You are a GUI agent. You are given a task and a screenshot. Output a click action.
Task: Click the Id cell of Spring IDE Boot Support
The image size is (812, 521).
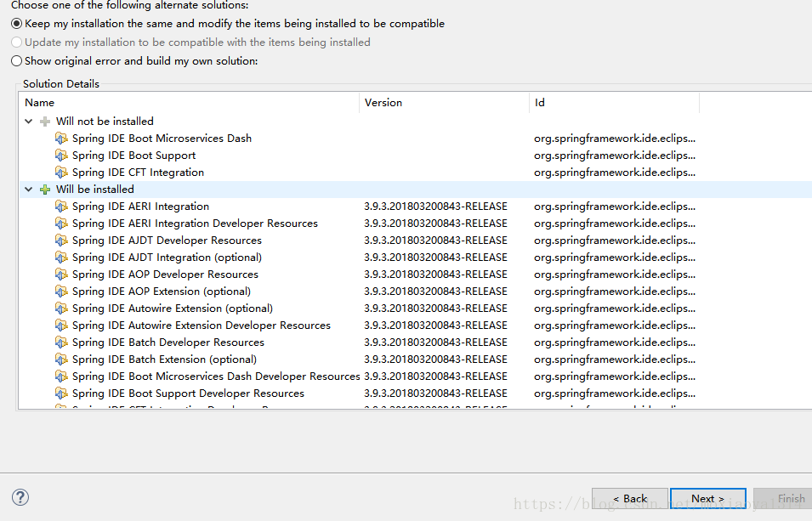click(x=615, y=156)
